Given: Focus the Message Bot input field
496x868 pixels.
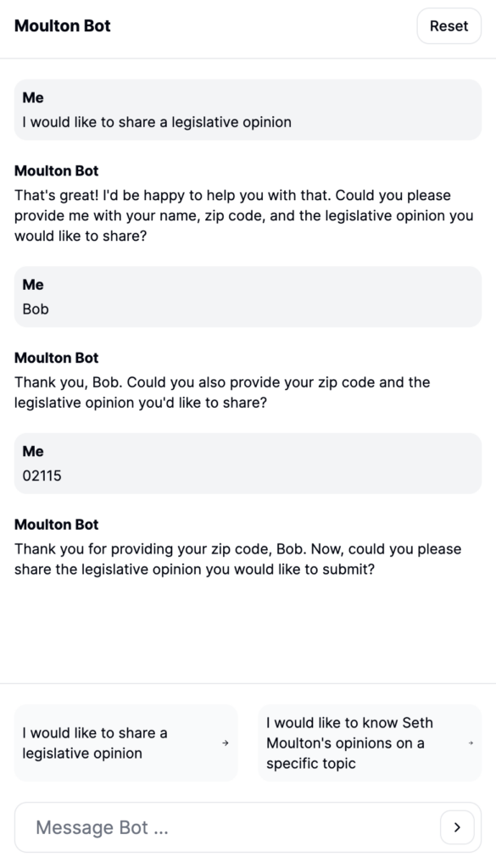Looking at the screenshot, I should pos(232,827).
